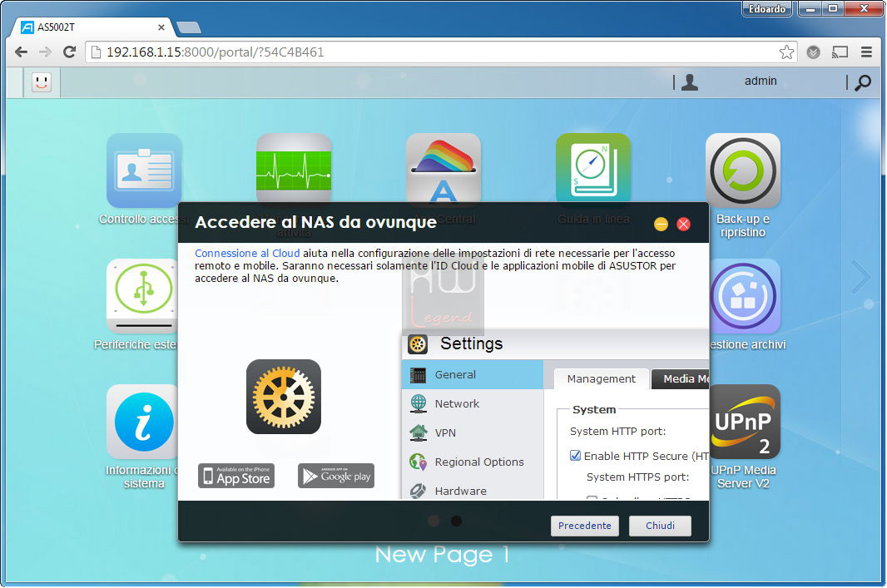Open the Chrome hamburger menu
This screenshot has height=588, width=887.
pos(866,52)
